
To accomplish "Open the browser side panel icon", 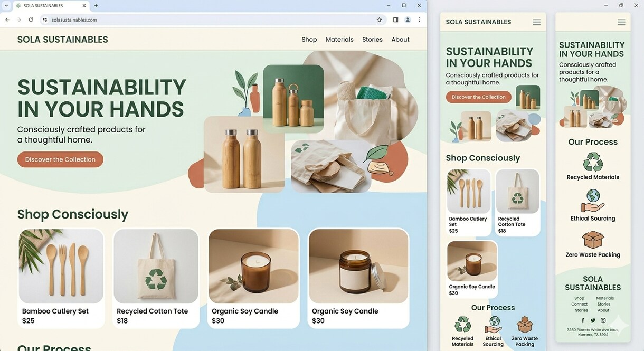I will click(395, 20).
